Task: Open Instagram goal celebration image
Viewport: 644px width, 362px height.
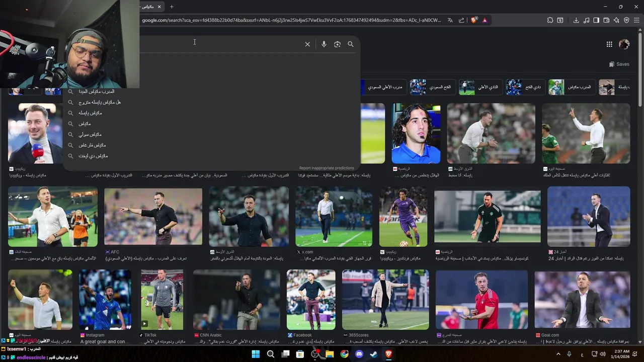Action: [x=105, y=300]
